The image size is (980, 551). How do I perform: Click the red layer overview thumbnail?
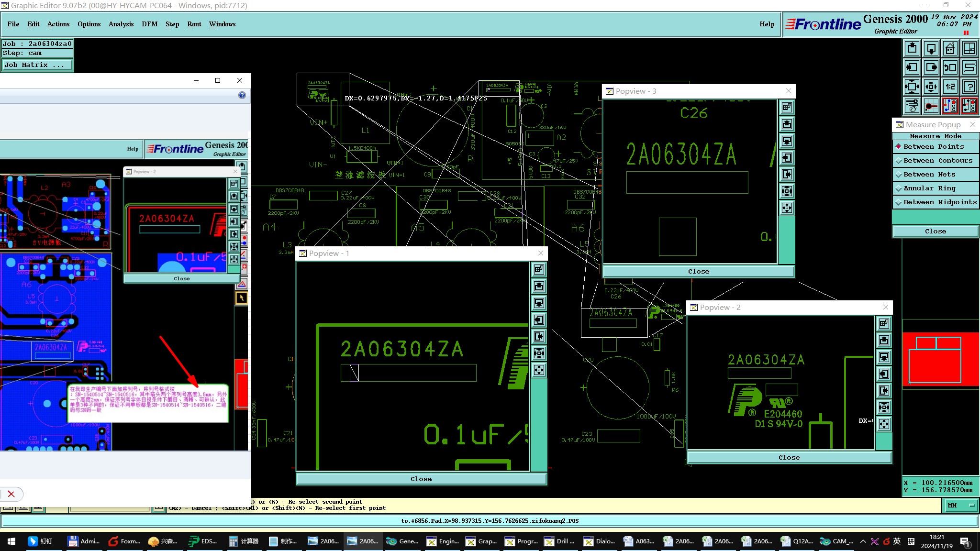[940, 360]
